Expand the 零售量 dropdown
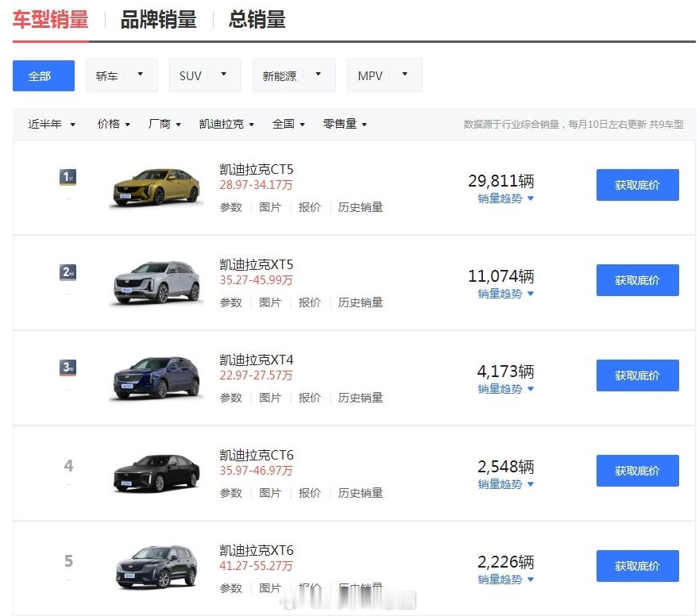This screenshot has width=699, height=616. pyautogui.click(x=345, y=124)
